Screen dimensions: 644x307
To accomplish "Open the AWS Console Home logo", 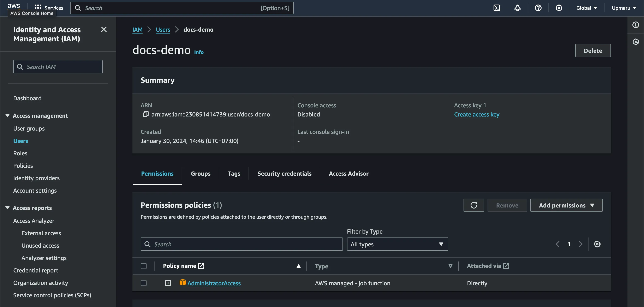I will pyautogui.click(x=14, y=6).
